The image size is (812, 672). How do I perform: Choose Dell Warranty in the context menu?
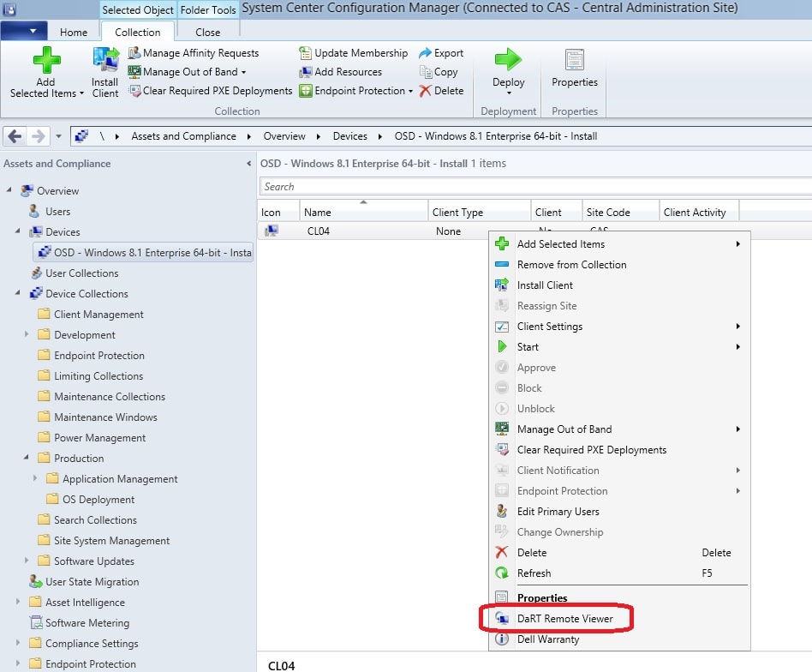tap(619, 639)
